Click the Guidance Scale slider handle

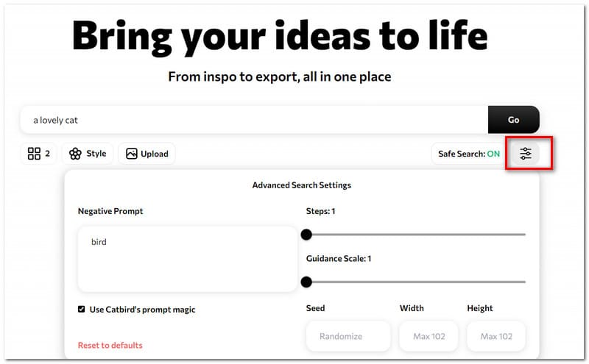[306, 282]
